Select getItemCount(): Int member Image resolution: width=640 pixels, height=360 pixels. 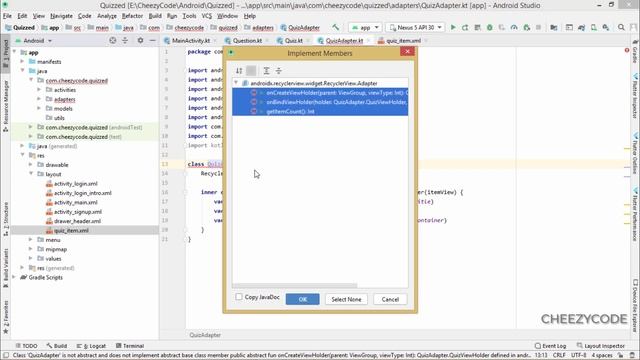coord(320,111)
